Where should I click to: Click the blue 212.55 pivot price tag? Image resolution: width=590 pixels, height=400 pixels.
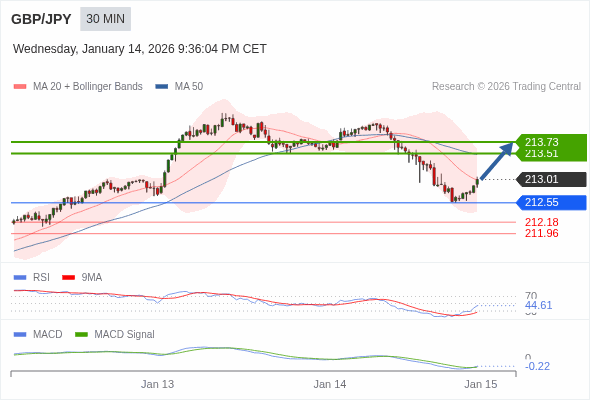point(552,202)
